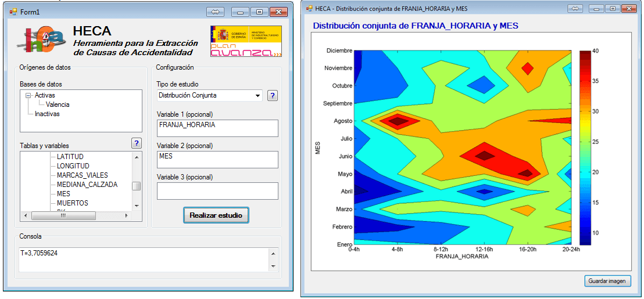Open help for Tipo de estudio
The image size is (644, 299).
pos(272,95)
